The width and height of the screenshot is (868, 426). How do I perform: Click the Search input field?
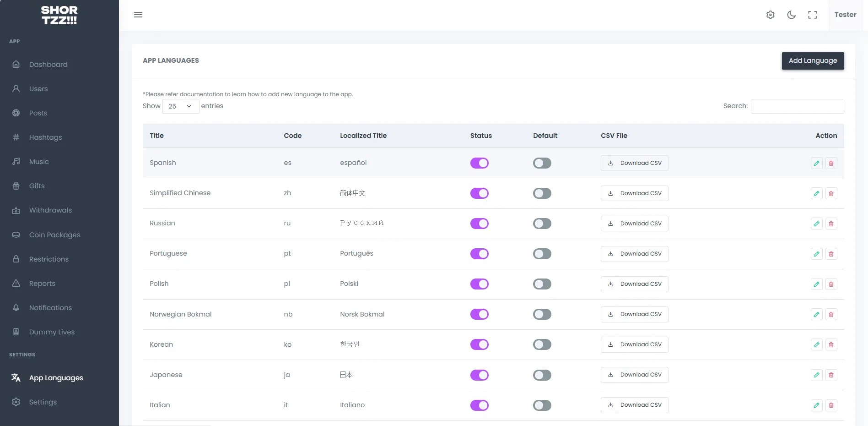pyautogui.click(x=797, y=106)
